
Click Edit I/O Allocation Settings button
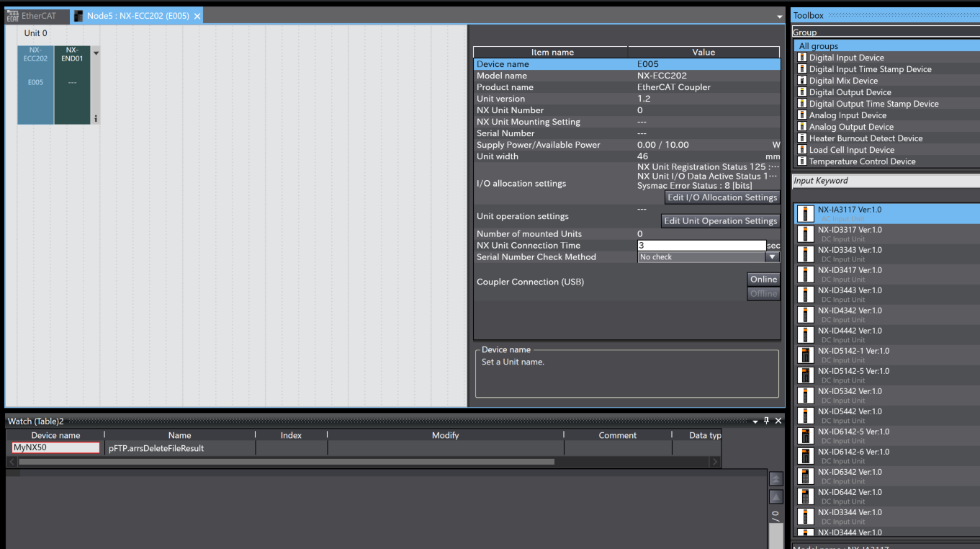721,197
